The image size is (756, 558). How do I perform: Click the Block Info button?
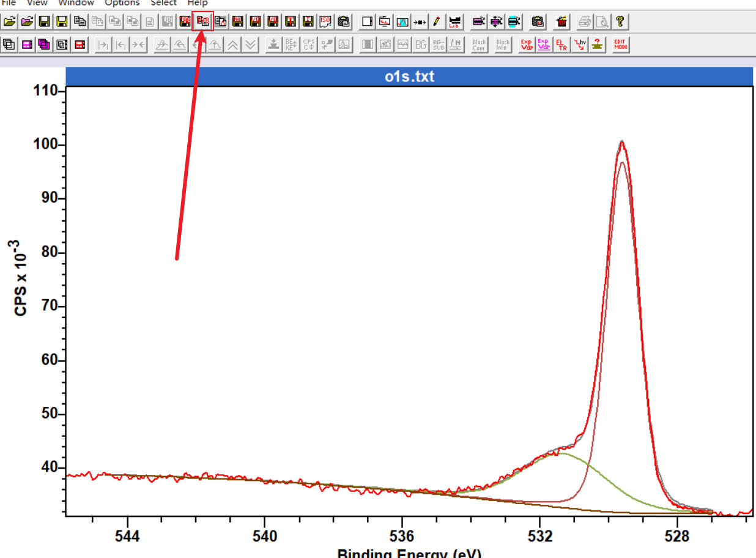[503, 45]
